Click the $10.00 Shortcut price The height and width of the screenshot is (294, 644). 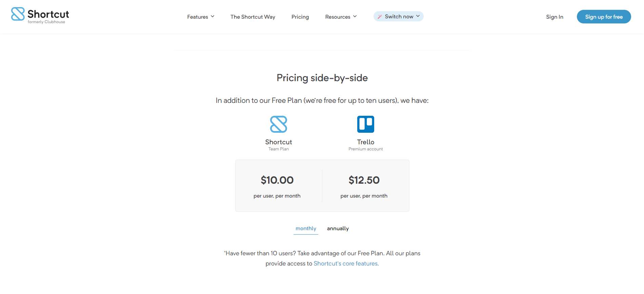coord(277,180)
